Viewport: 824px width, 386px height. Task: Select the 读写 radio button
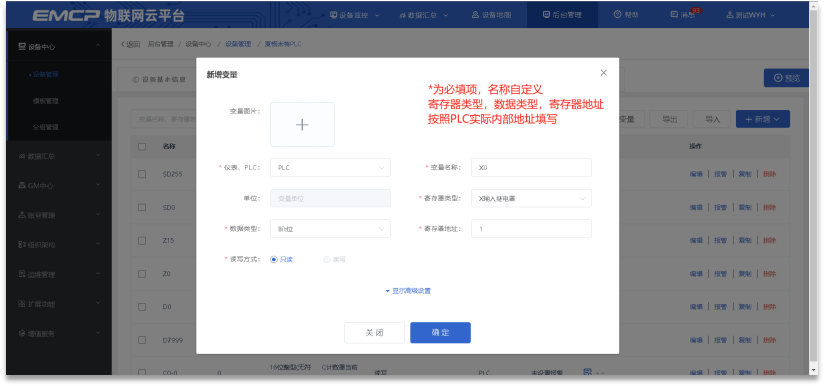[x=326, y=259]
